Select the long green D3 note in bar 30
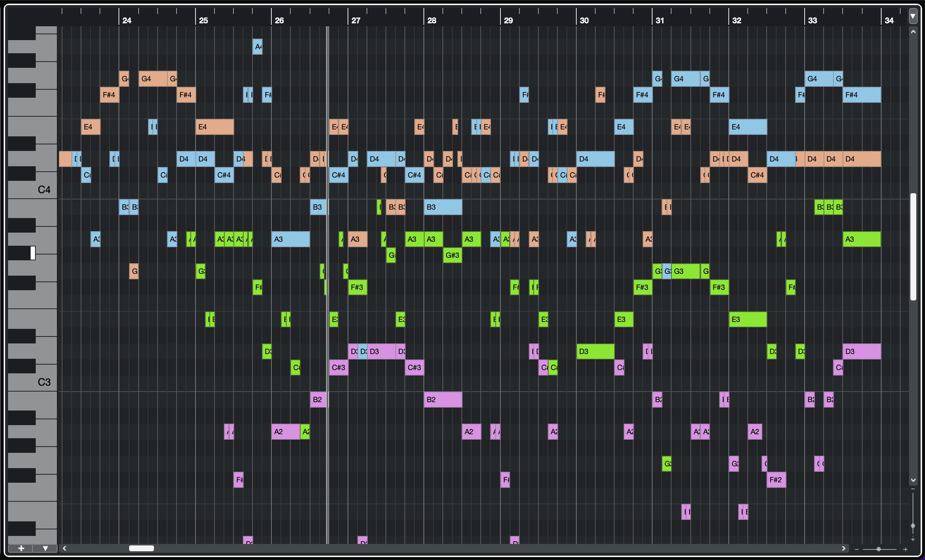Screen dimensions: 925x560 click(595, 352)
